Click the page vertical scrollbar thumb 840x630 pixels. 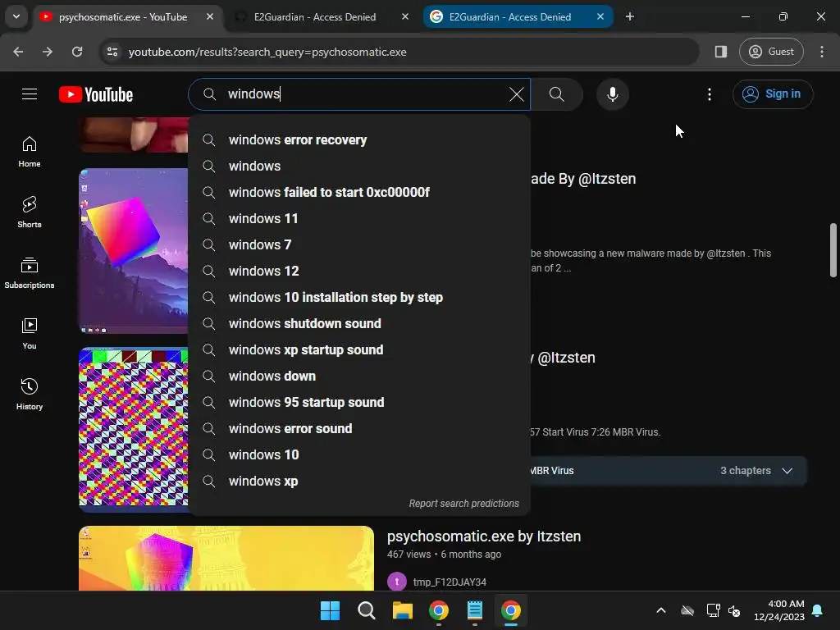[833, 249]
